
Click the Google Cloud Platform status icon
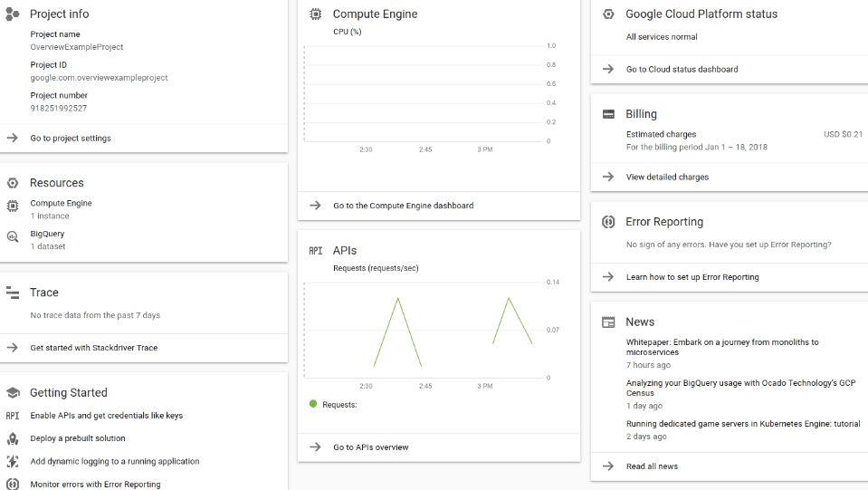coord(608,14)
